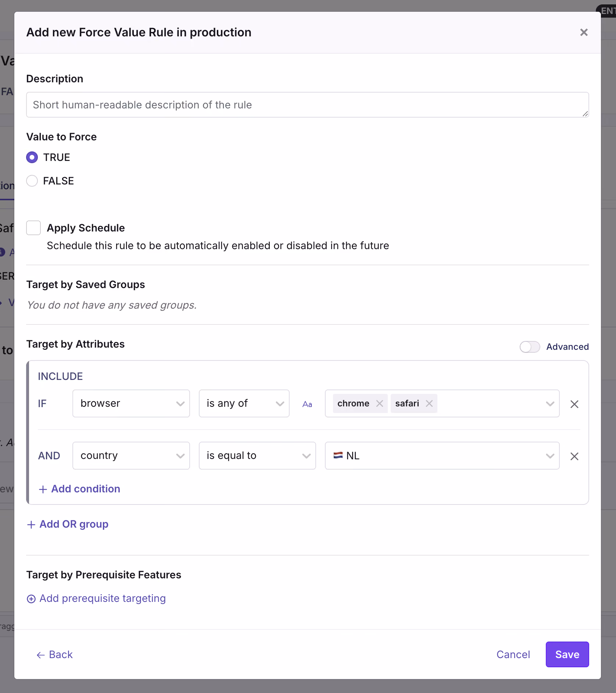Image resolution: width=616 pixels, height=693 pixels.
Task: Click Add condition link
Action: (x=79, y=489)
